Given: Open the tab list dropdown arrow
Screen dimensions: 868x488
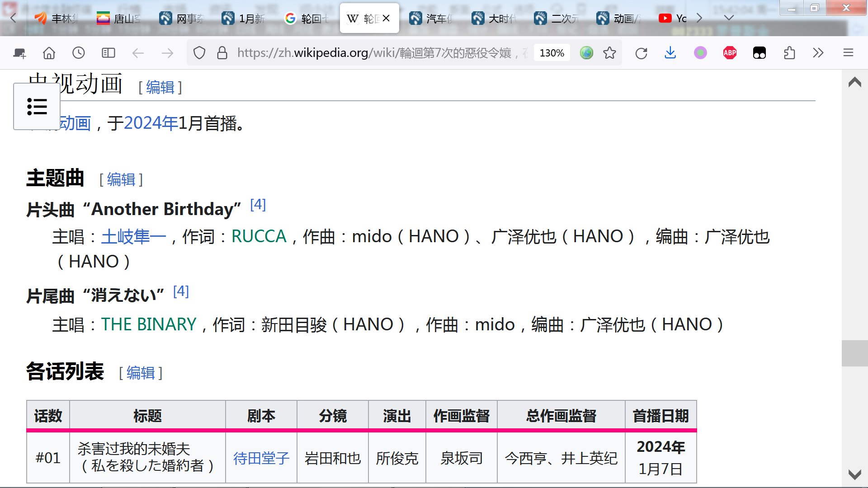Looking at the screenshot, I should 728,18.
